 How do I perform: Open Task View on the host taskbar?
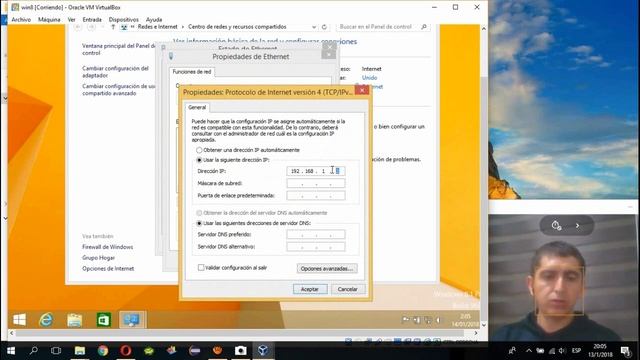[x=56, y=351]
